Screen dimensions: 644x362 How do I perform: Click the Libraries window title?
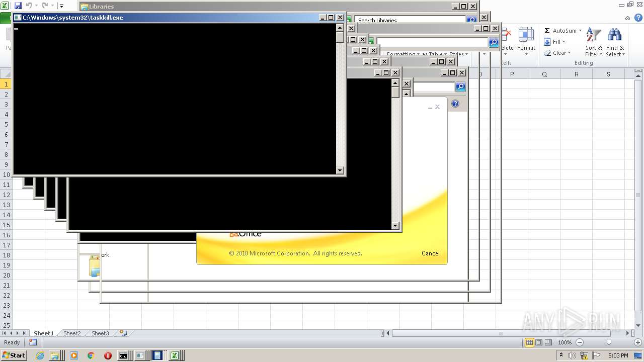(x=102, y=7)
